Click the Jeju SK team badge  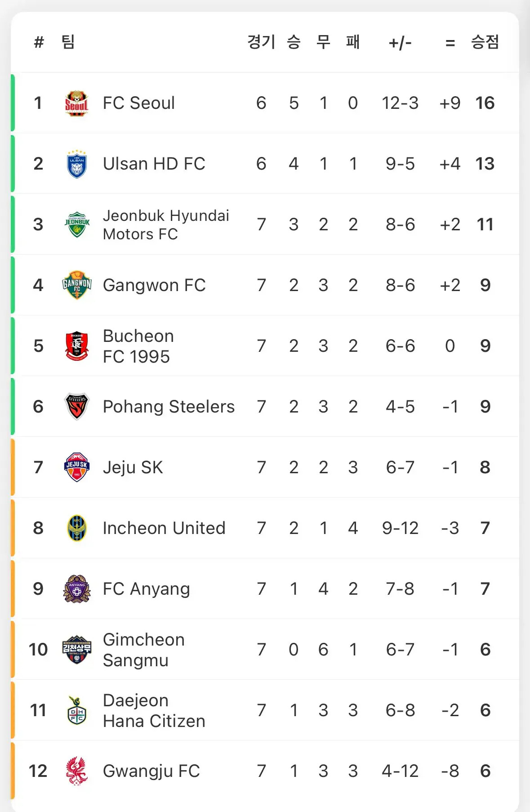tap(77, 467)
